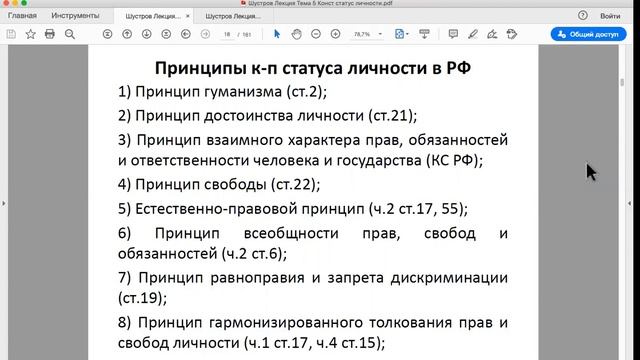Zoom out with the minus circle icon
The image size is (640, 360).
coord(316,34)
